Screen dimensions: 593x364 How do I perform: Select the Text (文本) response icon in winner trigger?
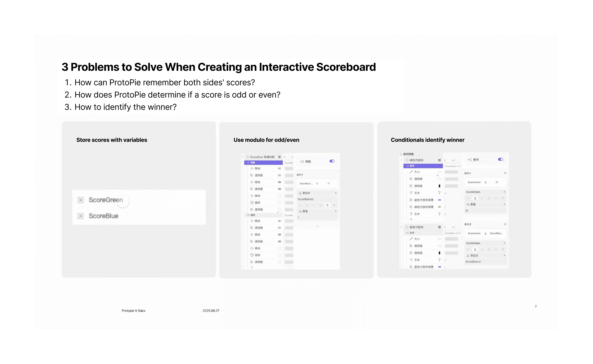[x=411, y=193]
